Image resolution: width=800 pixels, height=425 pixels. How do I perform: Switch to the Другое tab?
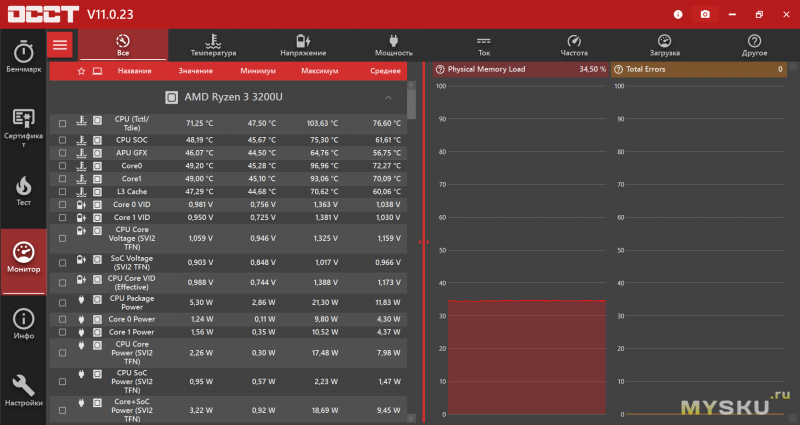pyautogui.click(x=755, y=45)
